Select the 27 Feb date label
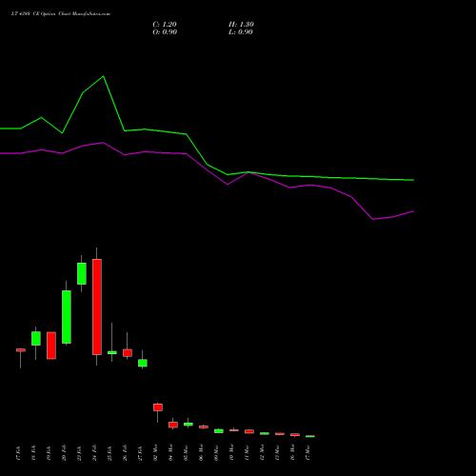 (x=140, y=453)
